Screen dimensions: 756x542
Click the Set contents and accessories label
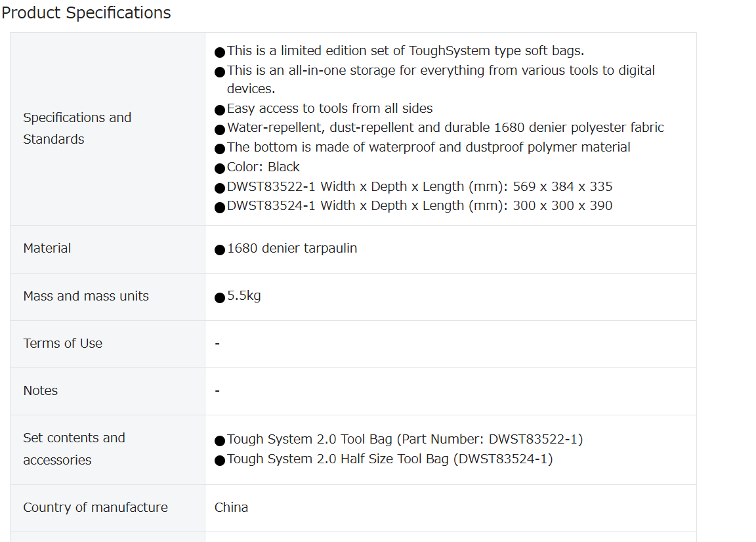[74, 449]
